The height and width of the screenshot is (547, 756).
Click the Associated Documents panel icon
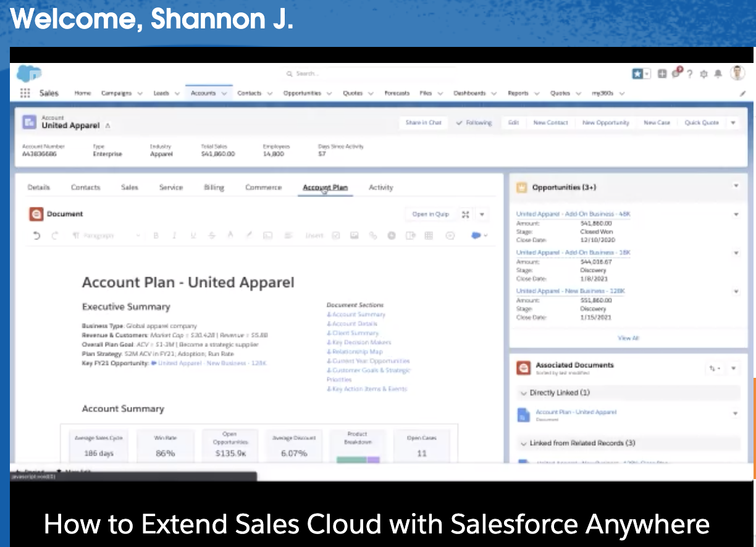(x=524, y=368)
